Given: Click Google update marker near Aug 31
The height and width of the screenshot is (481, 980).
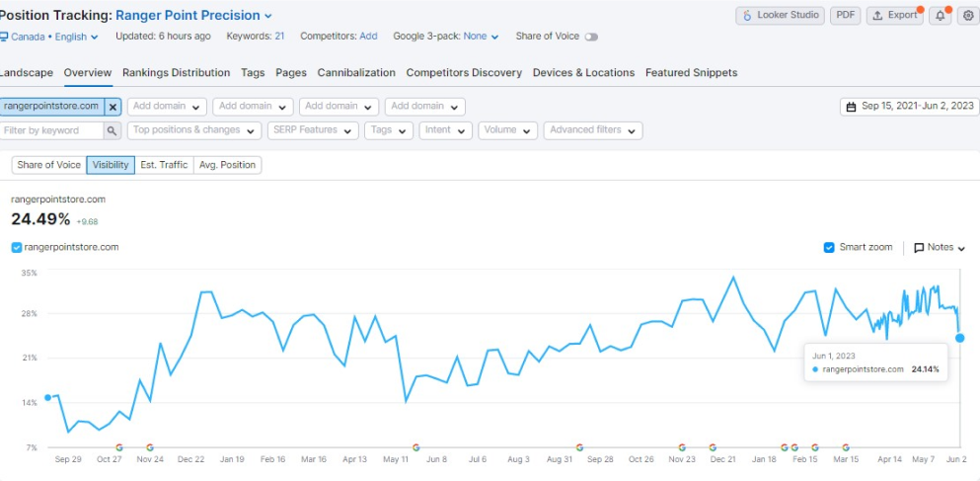Looking at the screenshot, I should [579, 447].
